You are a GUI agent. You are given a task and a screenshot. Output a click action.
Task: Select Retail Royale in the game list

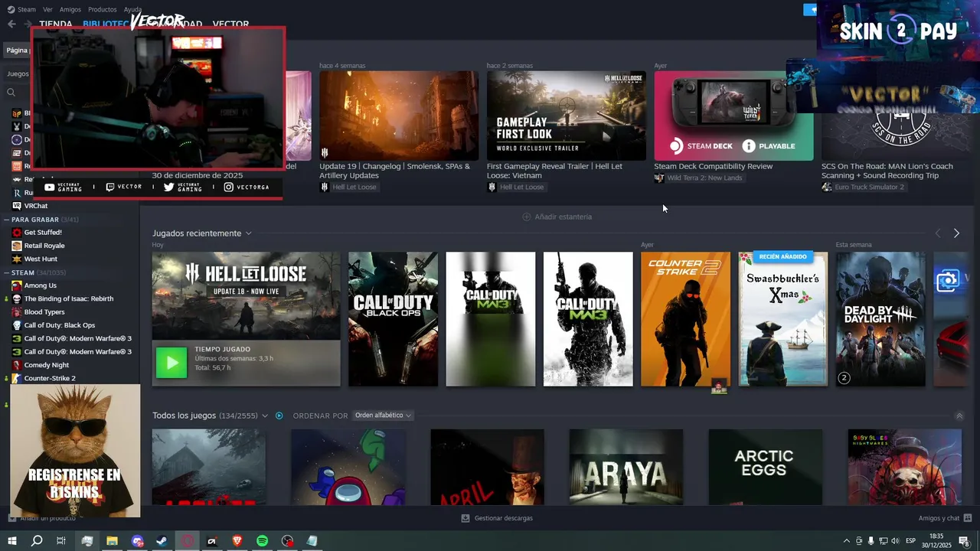44,246
